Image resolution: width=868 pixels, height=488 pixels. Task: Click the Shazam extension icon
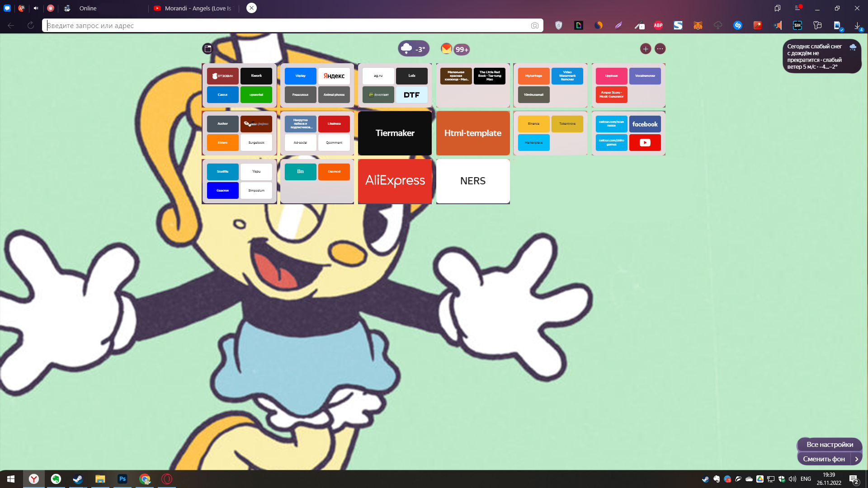tap(738, 25)
